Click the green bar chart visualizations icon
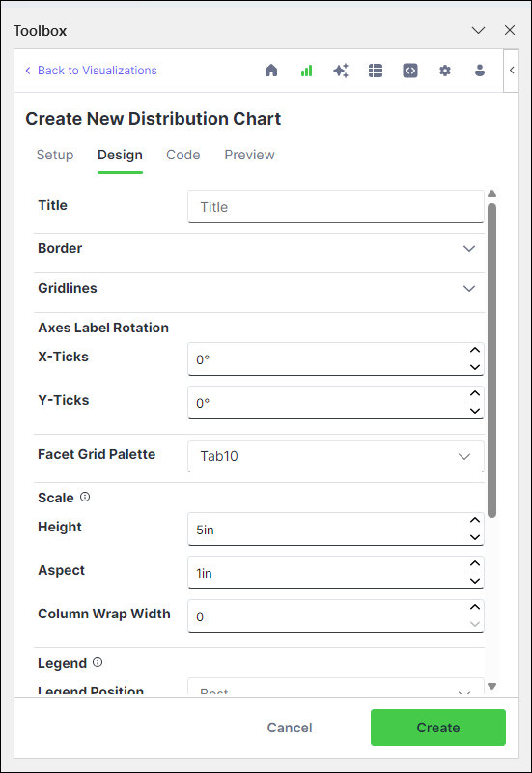The image size is (532, 773). pos(306,71)
